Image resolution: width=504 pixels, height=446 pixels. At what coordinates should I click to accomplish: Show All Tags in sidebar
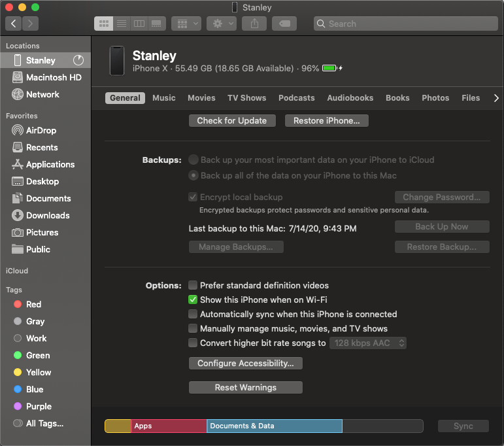click(x=45, y=424)
